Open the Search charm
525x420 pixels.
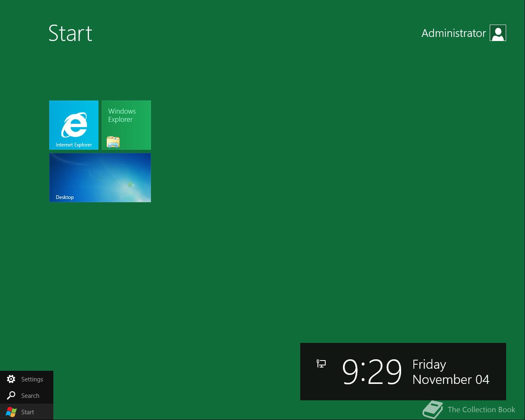click(27, 395)
